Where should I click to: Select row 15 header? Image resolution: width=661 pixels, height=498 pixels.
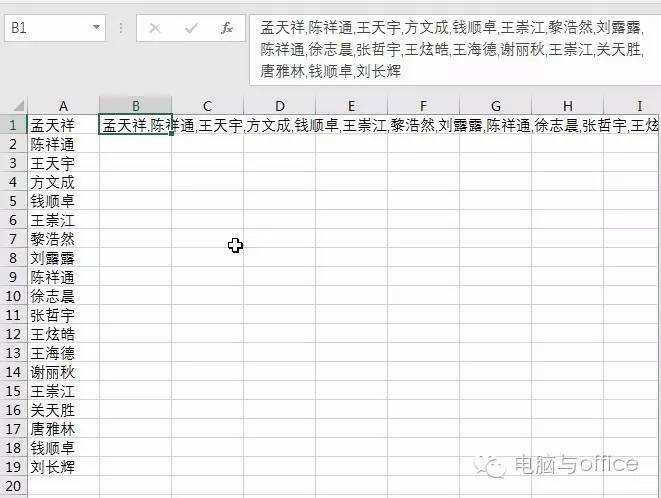(13, 390)
